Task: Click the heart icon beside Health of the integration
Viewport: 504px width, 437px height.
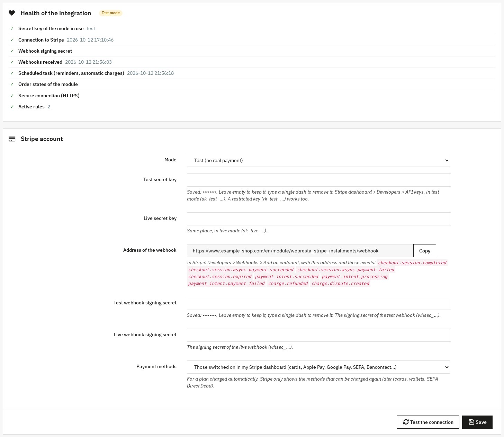Action: pos(12,13)
